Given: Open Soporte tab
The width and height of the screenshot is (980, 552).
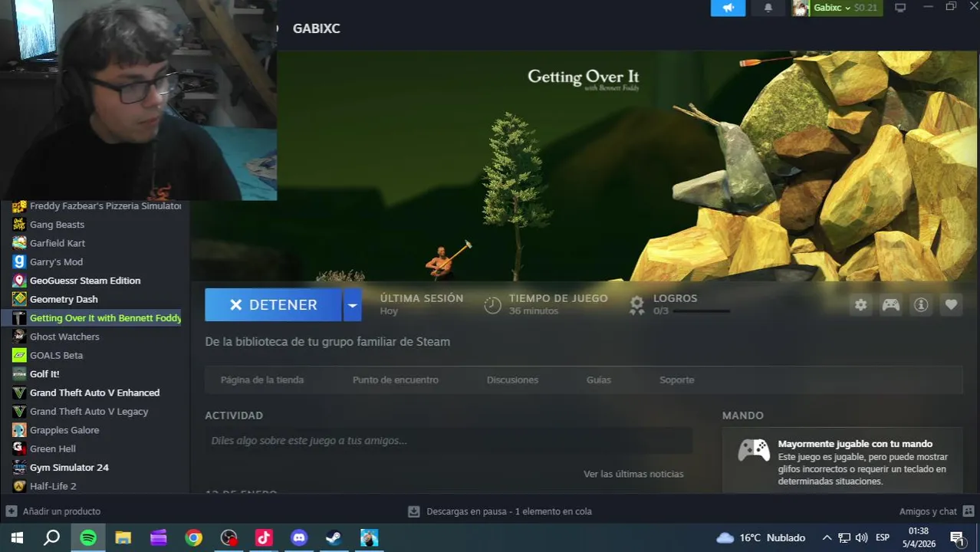Looking at the screenshot, I should pyautogui.click(x=676, y=379).
